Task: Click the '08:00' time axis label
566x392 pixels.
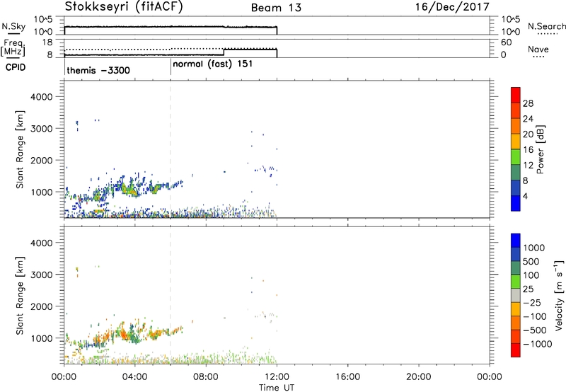Action: [x=206, y=377]
